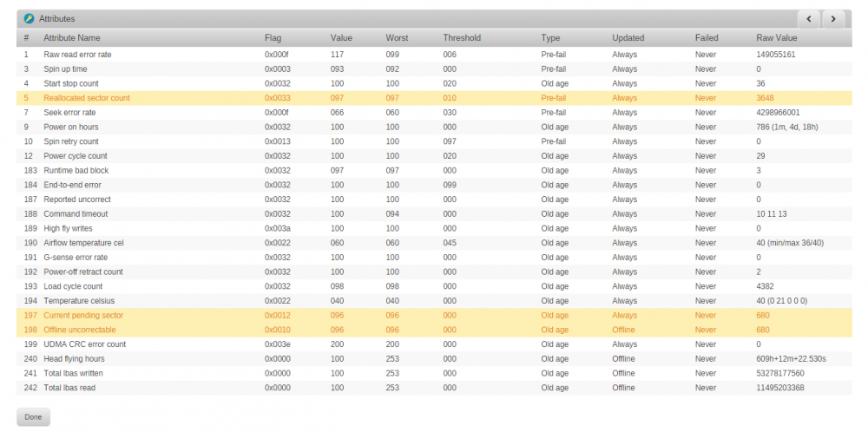Screen dimensions: 868x432
Task: Click the Threshold column header
Action: (x=462, y=38)
